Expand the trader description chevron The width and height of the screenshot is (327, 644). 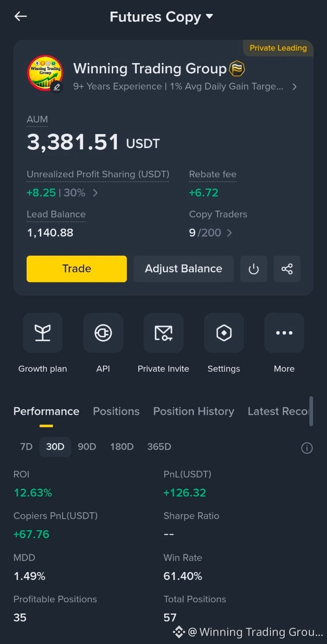295,87
